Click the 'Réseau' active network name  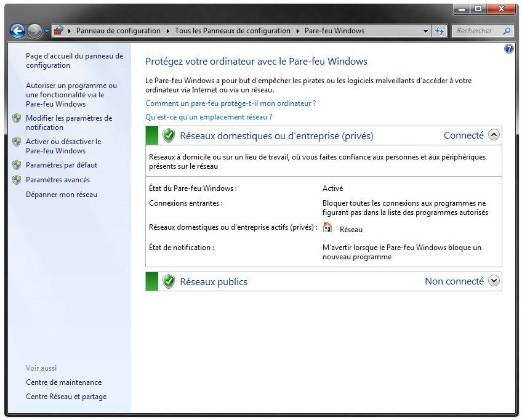pyautogui.click(x=351, y=230)
